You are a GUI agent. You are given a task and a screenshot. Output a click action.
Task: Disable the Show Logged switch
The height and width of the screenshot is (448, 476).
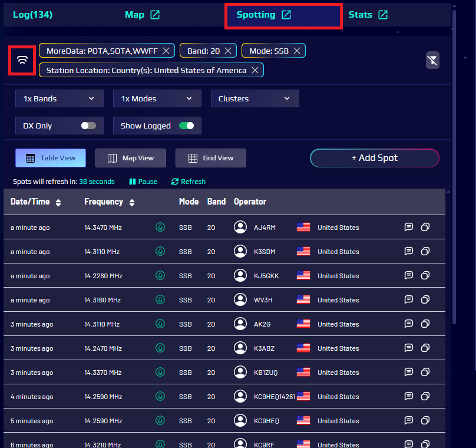click(x=186, y=126)
